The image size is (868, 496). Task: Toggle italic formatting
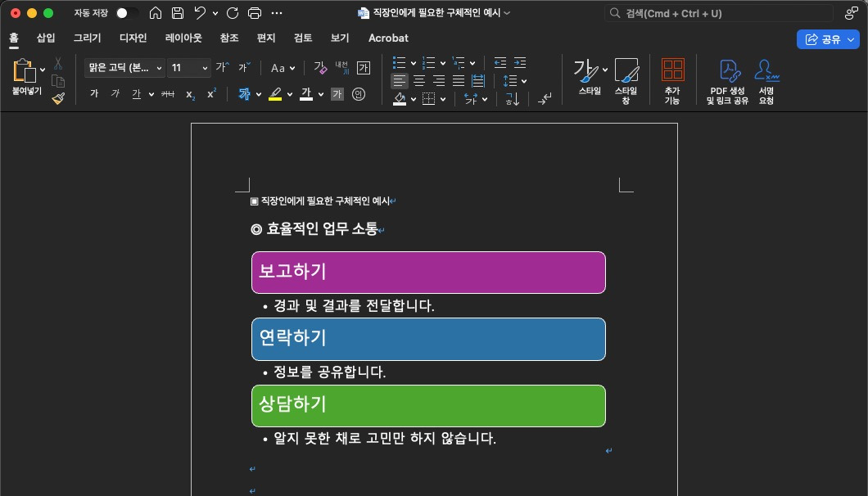tap(115, 94)
